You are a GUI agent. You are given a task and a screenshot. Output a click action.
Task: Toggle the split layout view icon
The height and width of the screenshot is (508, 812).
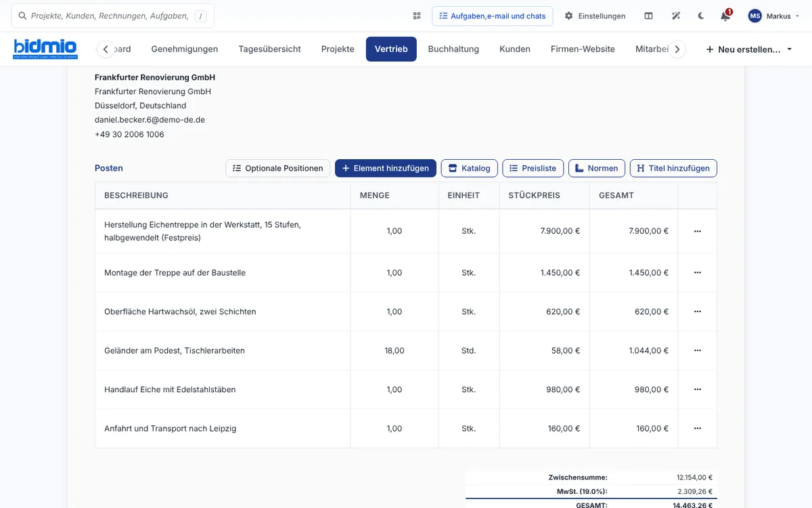(x=648, y=16)
